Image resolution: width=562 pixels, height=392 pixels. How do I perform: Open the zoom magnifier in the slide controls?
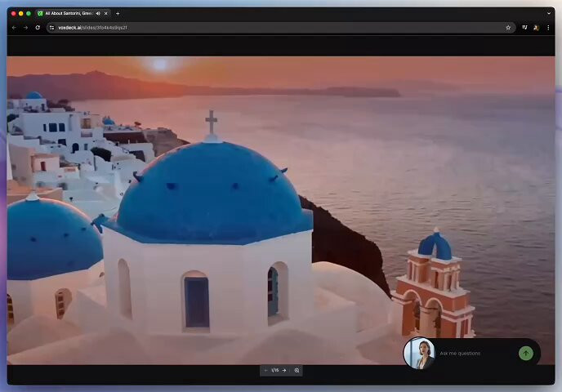point(297,370)
